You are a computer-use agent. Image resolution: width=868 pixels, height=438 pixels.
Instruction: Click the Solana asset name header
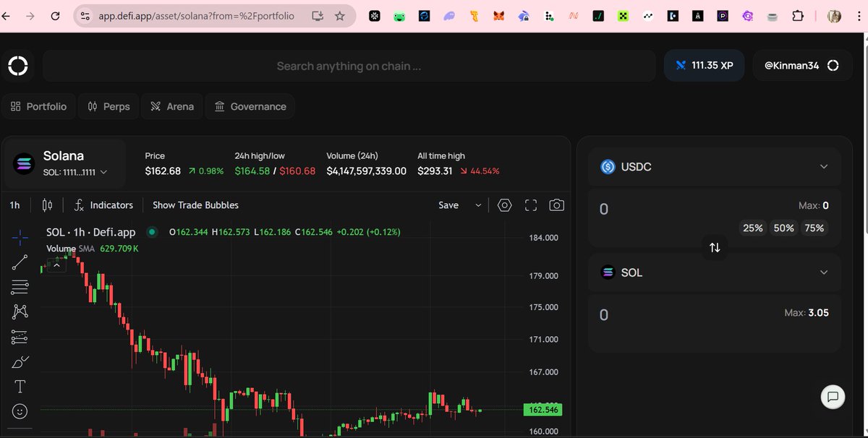(64, 156)
